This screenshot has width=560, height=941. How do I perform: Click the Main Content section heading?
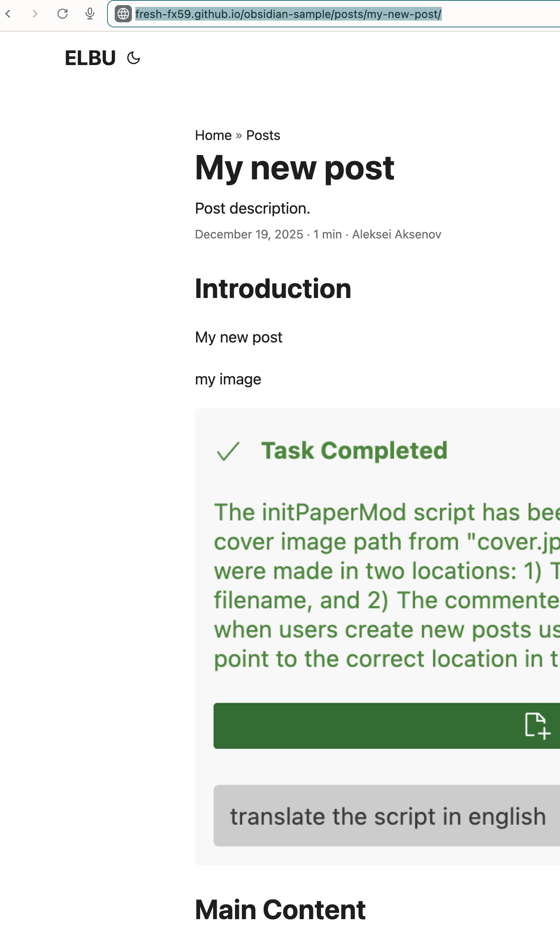tap(280, 910)
